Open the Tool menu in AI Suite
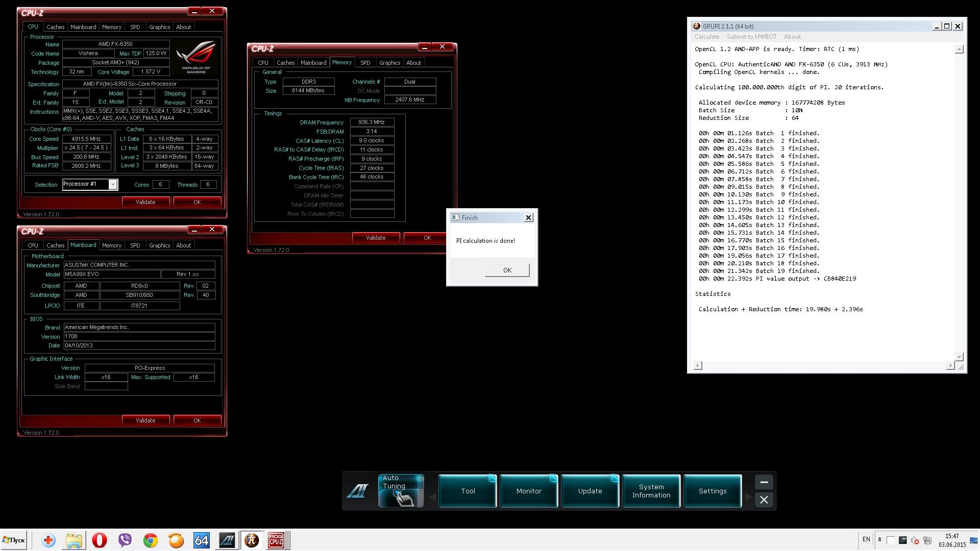 [468, 491]
